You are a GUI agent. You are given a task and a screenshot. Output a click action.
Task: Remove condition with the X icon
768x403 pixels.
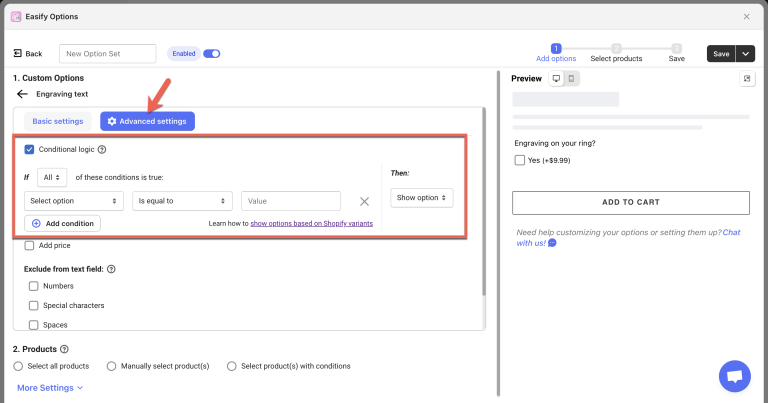[x=365, y=201]
